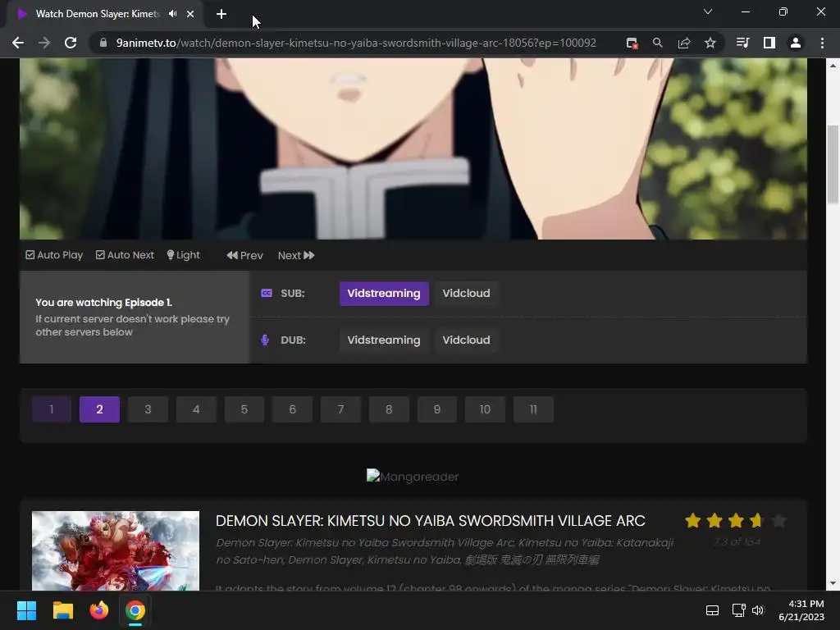Image resolution: width=840 pixels, height=630 pixels.
Task: Select SUB Vidcloud server
Action: (x=466, y=294)
